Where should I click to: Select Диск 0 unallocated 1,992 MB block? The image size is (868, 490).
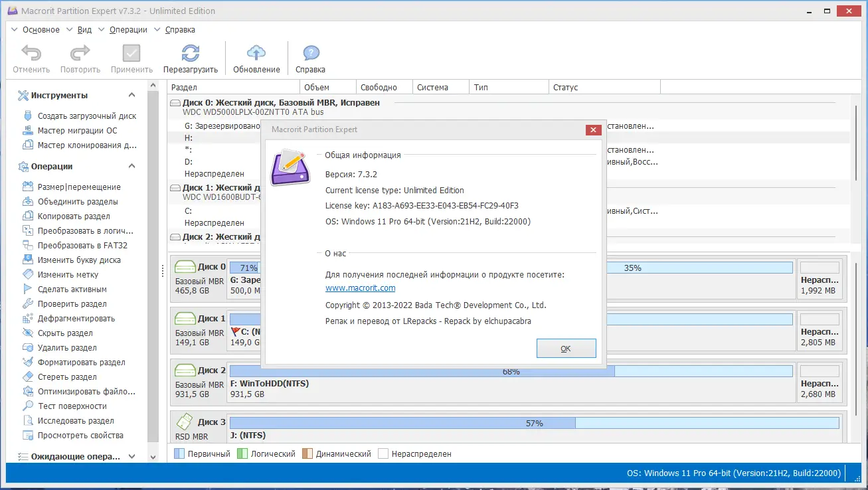pos(820,278)
